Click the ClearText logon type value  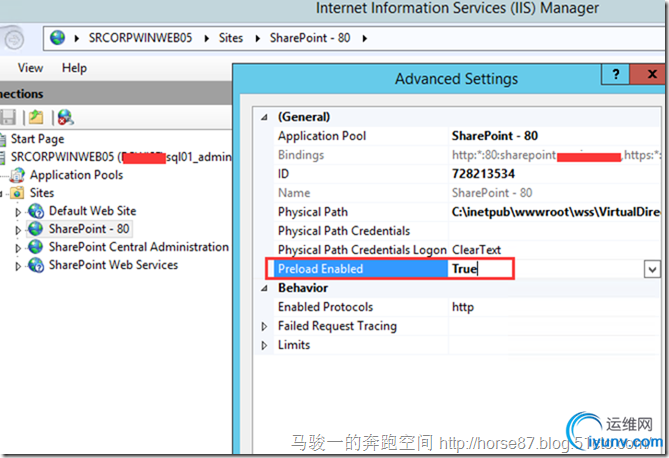point(477,250)
